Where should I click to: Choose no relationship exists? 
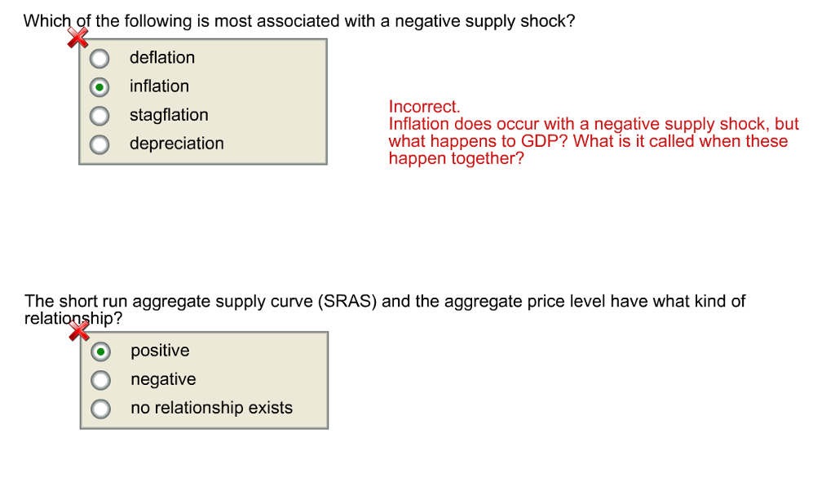coord(100,408)
